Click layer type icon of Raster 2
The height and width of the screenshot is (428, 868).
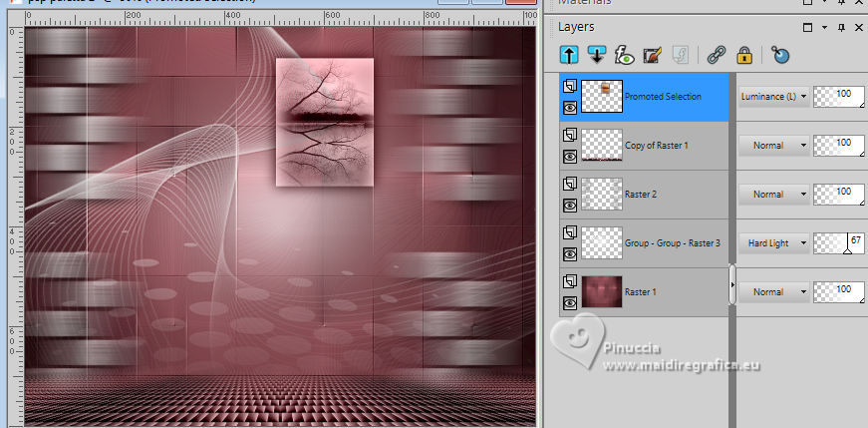(x=570, y=184)
